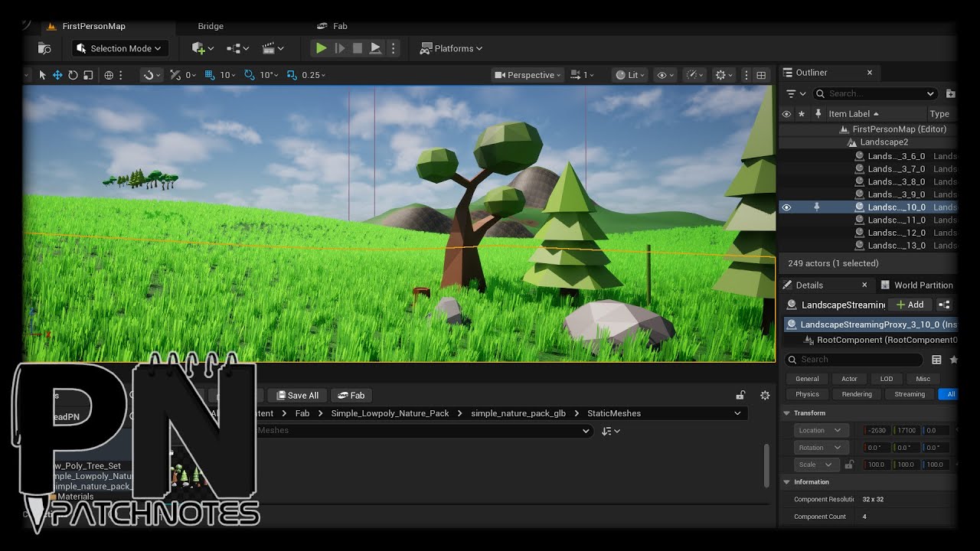
Task: Open the viewport settings gear menu
Action: pyautogui.click(x=724, y=75)
